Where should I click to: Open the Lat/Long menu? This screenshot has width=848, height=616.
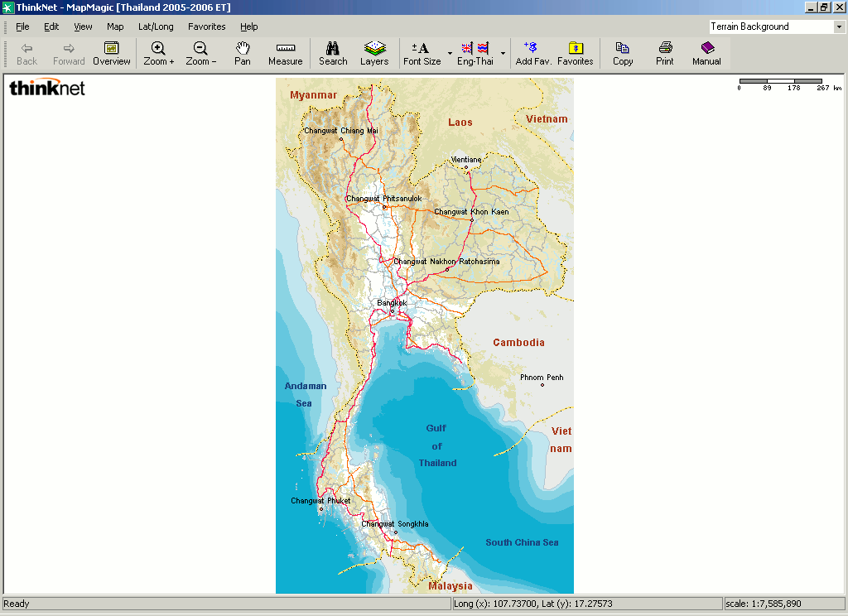pos(156,26)
